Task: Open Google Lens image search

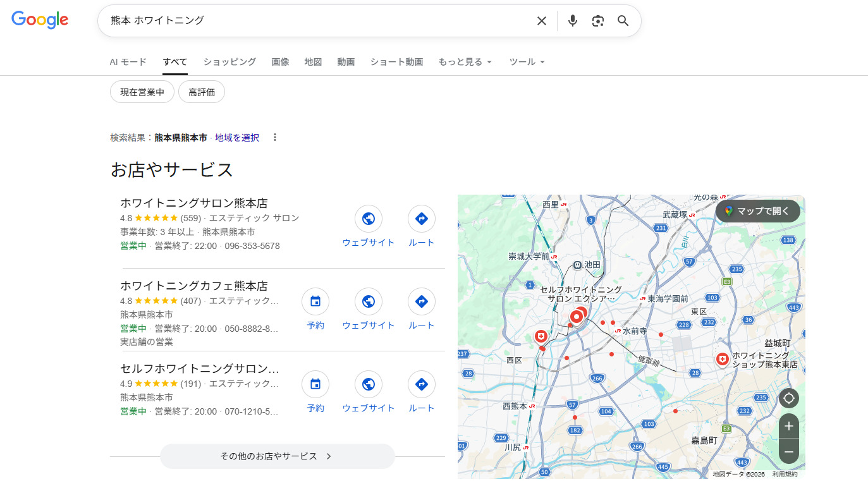Action: point(597,21)
